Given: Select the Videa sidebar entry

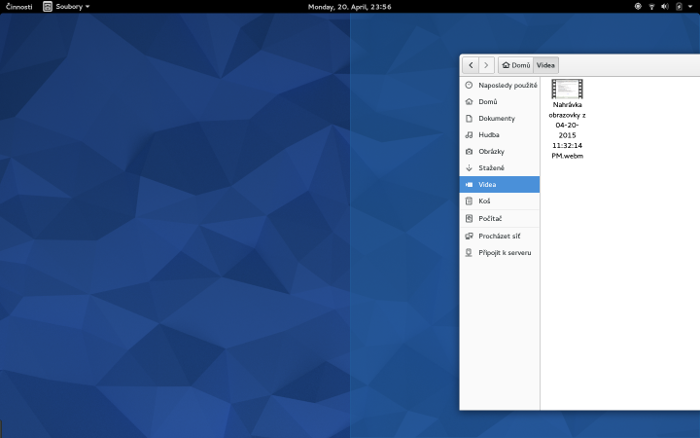Looking at the screenshot, I should pyautogui.click(x=499, y=185).
